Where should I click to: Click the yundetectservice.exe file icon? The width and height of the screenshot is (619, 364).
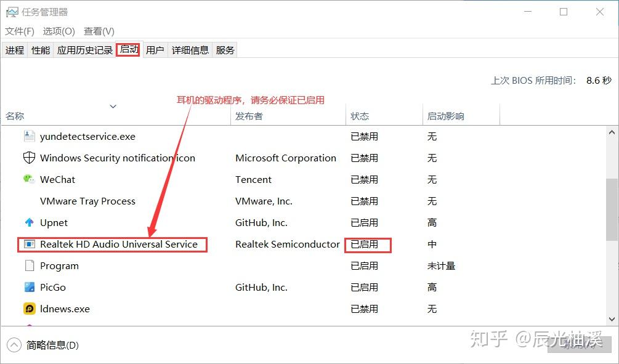click(29, 136)
